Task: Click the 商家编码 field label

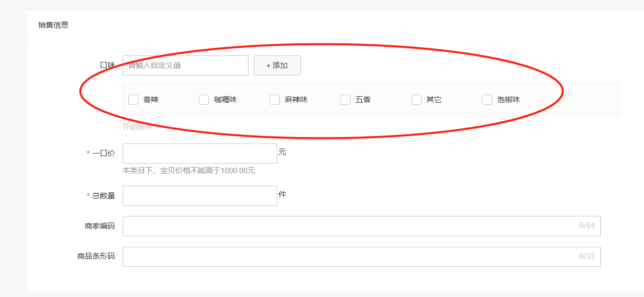Action: pyautogui.click(x=100, y=226)
